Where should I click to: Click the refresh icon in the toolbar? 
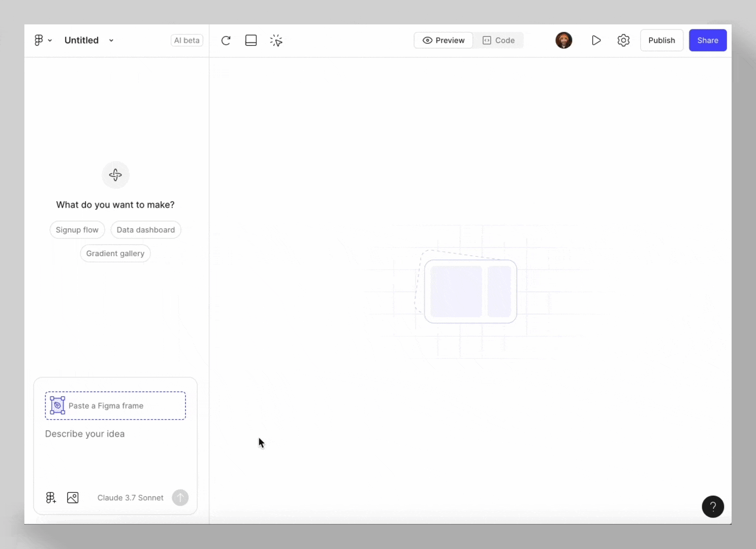(x=226, y=40)
